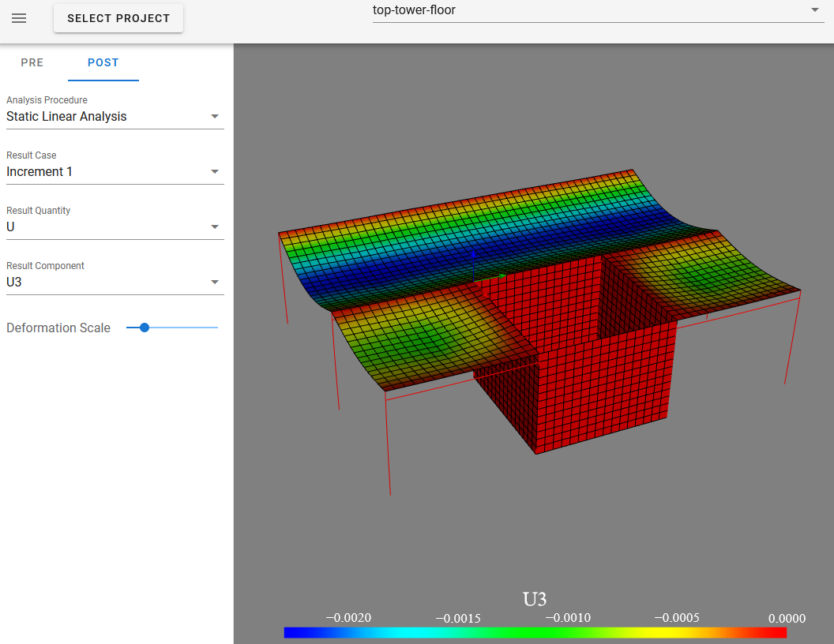This screenshot has height=644, width=834.
Task: Expand the Result Quantity dropdown
Action: point(115,227)
